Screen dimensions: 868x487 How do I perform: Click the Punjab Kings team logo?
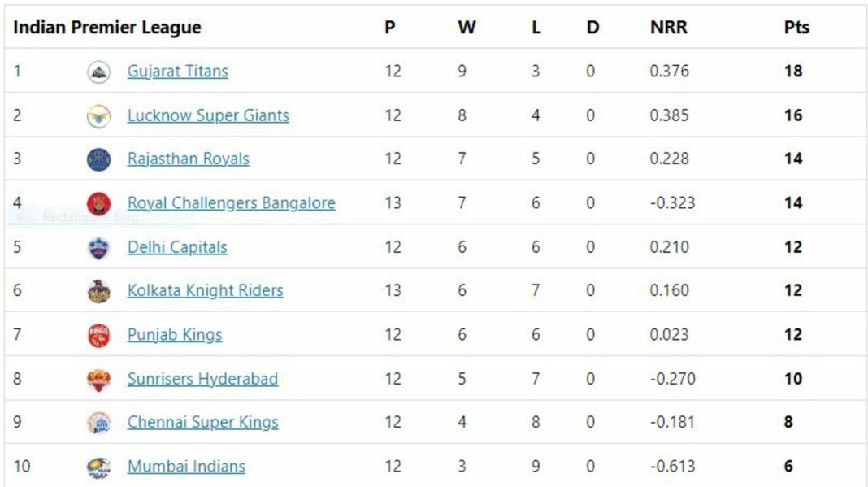(98, 336)
